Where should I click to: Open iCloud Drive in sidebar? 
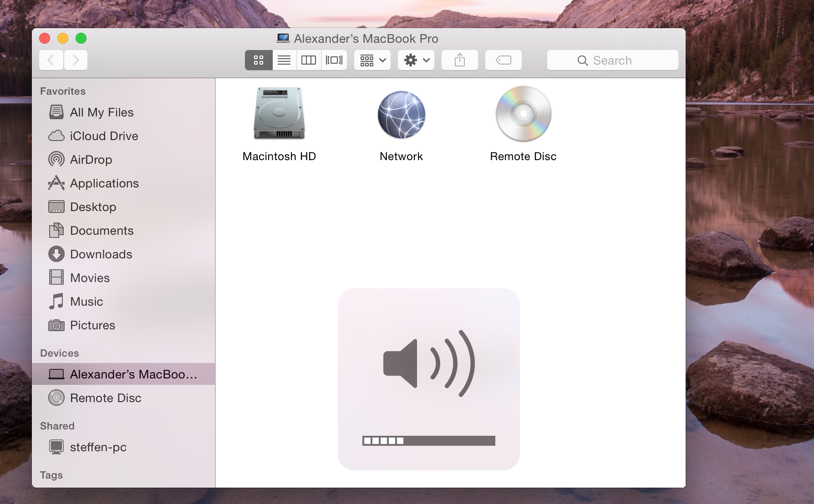[x=123, y=136]
